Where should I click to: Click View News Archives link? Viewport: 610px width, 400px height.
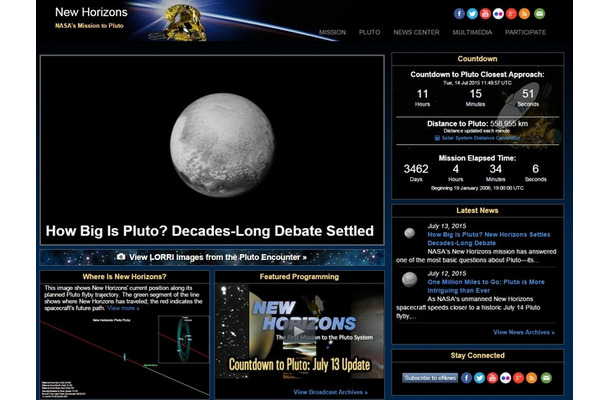click(524, 332)
